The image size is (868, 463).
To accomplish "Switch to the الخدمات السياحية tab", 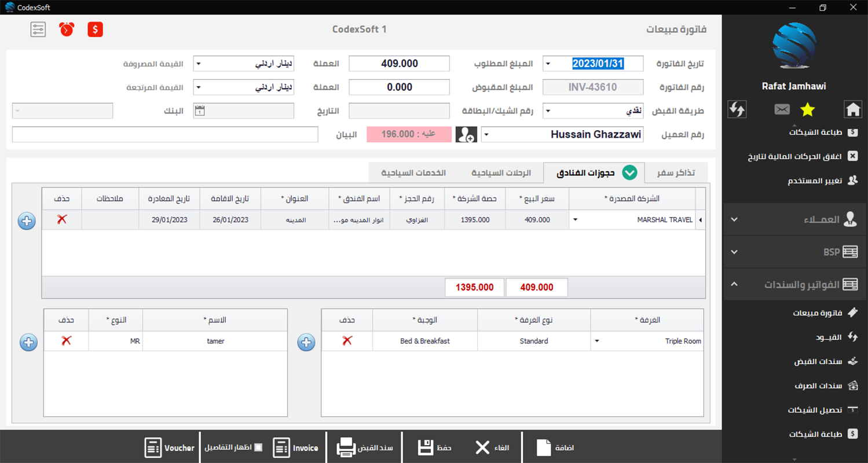I will 413,173.
